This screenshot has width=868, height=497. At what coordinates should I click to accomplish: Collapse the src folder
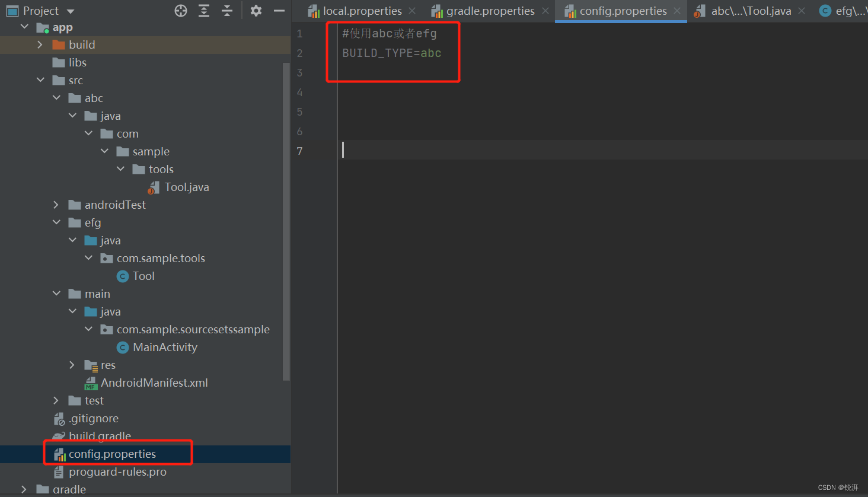coord(40,79)
